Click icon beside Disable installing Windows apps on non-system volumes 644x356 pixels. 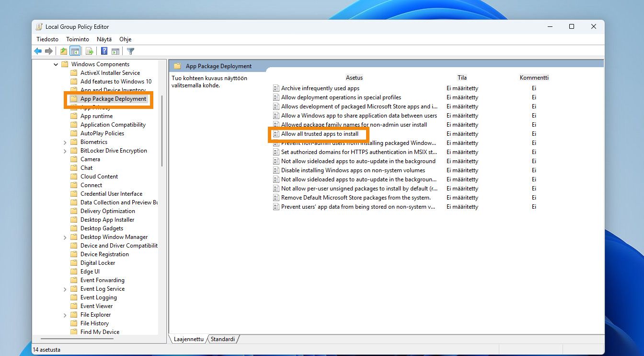pos(276,170)
